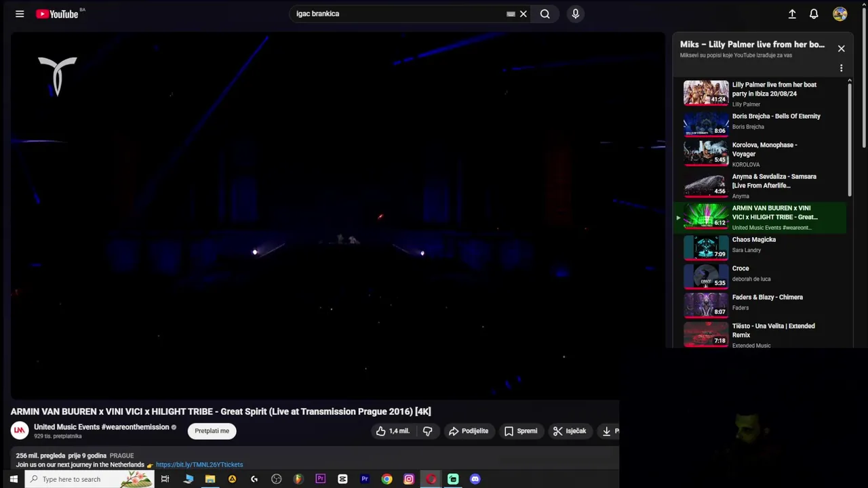The image size is (868, 488).
Task: Play Croce by deborah de luca
Action: (759, 276)
